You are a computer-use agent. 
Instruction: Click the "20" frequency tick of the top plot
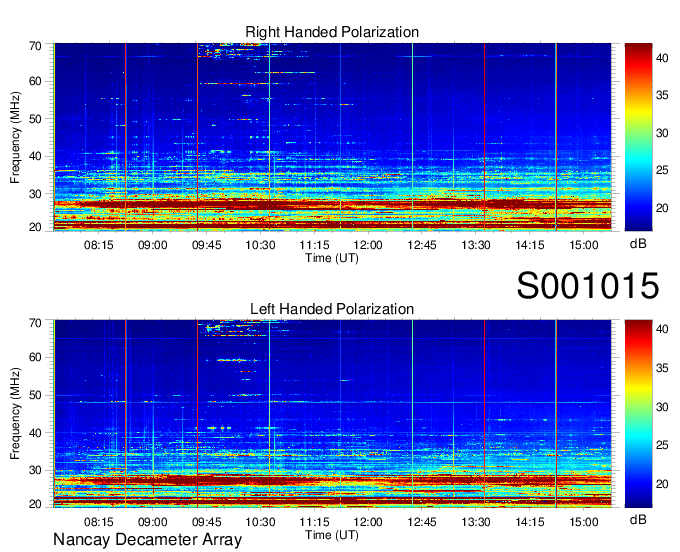point(35,227)
